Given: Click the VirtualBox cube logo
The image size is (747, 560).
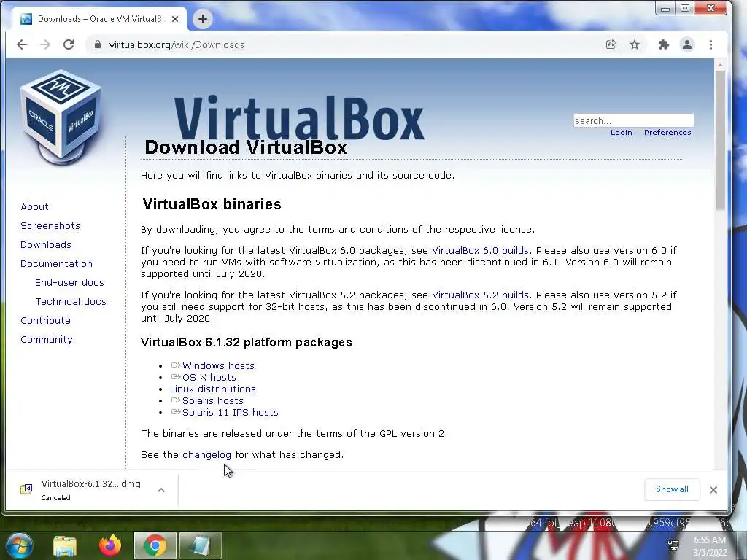Looking at the screenshot, I should tap(61, 117).
